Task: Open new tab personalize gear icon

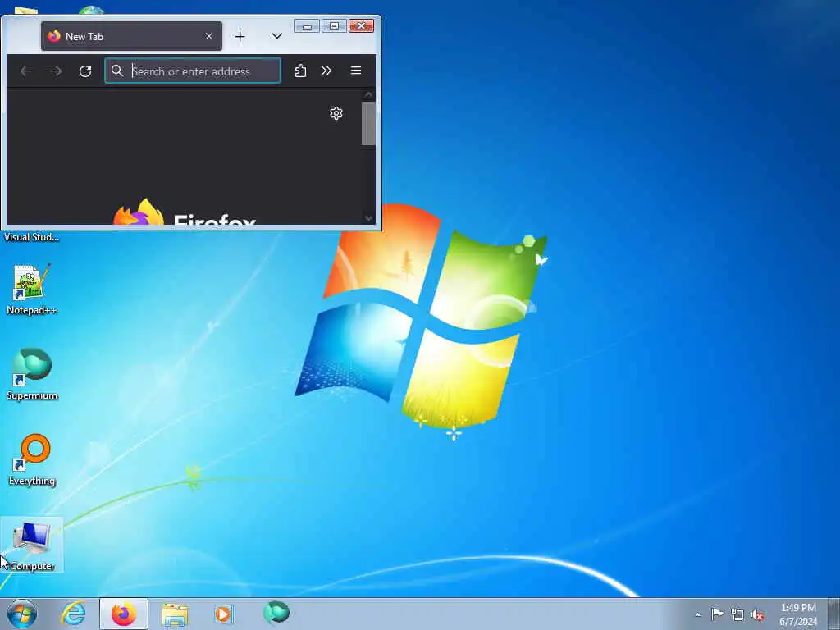Action: point(336,113)
